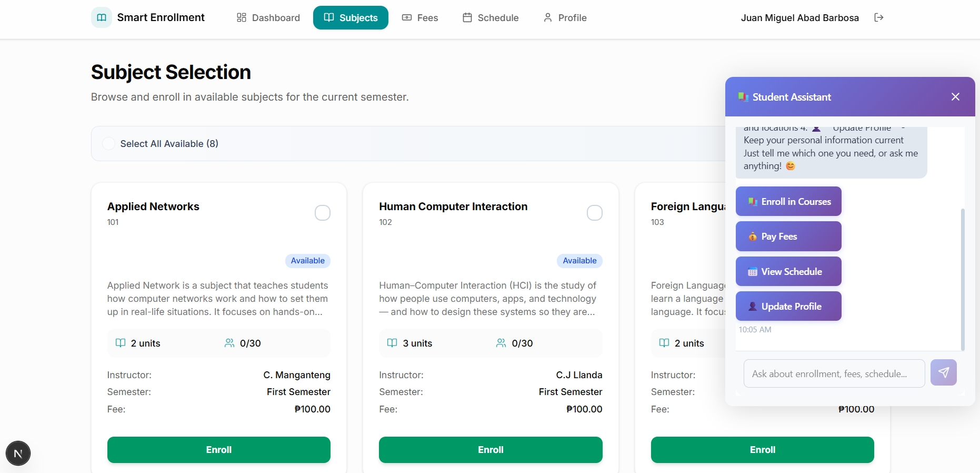Screen dimensions: 980x473
Task: Click the Pay Fees assistant button
Action: click(788, 236)
